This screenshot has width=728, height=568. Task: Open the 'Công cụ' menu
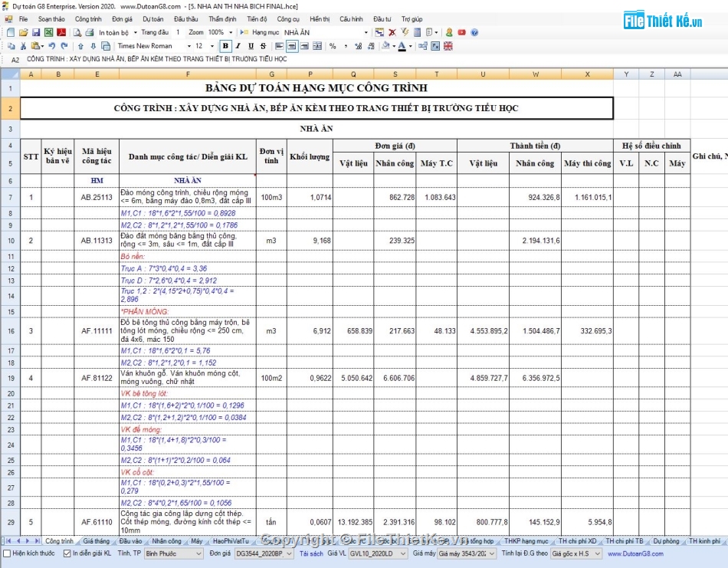[288, 19]
